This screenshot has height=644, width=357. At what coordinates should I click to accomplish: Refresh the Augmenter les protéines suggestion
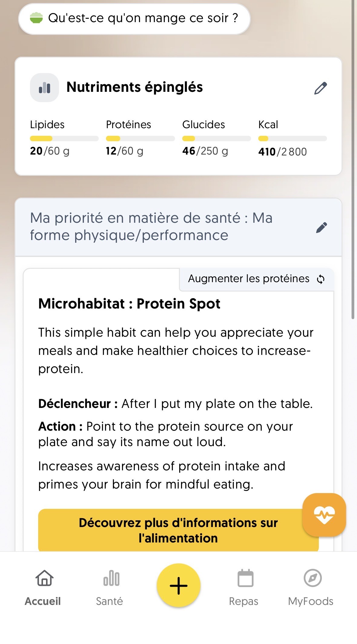[x=321, y=279]
